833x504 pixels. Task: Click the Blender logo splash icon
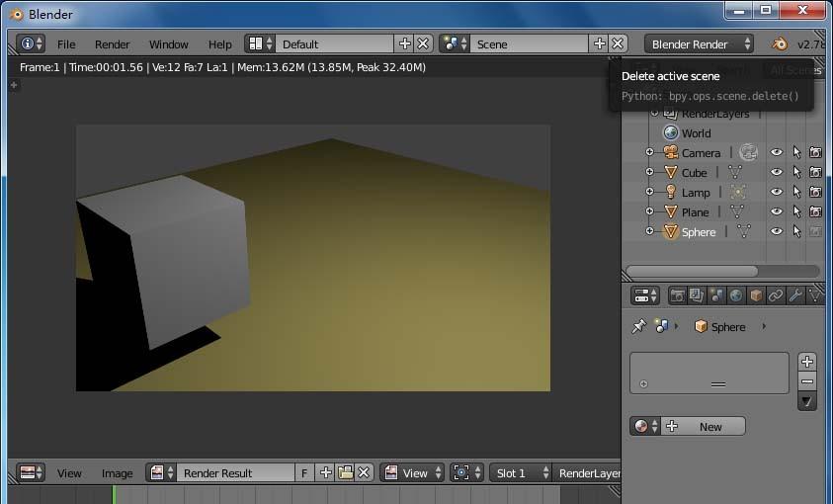(780, 44)
